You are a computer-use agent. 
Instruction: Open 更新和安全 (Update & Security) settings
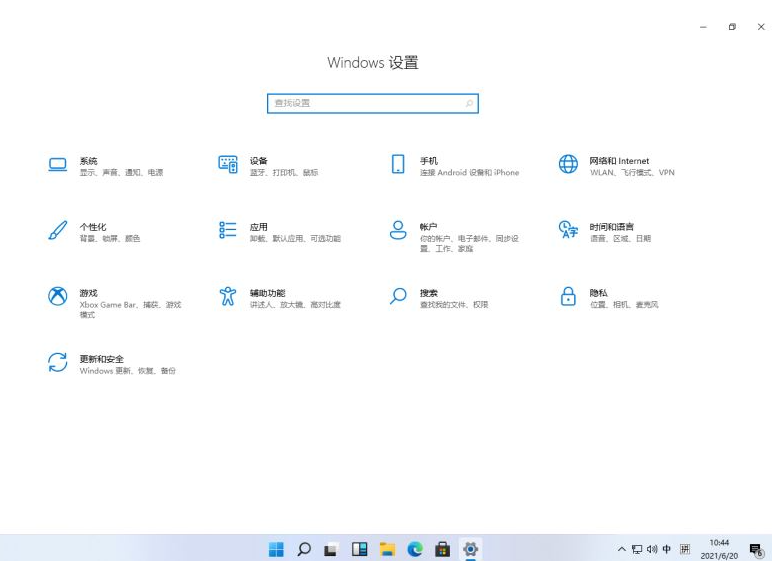pos(101,359)
